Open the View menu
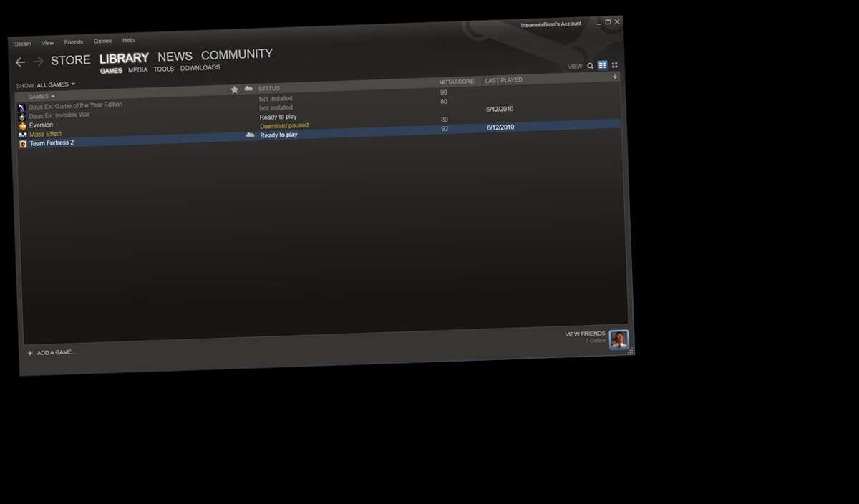 pos(47,43)
